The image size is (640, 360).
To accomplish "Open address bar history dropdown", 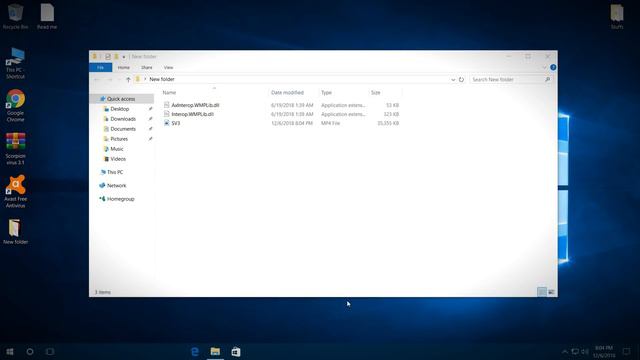I will [453, 79].
